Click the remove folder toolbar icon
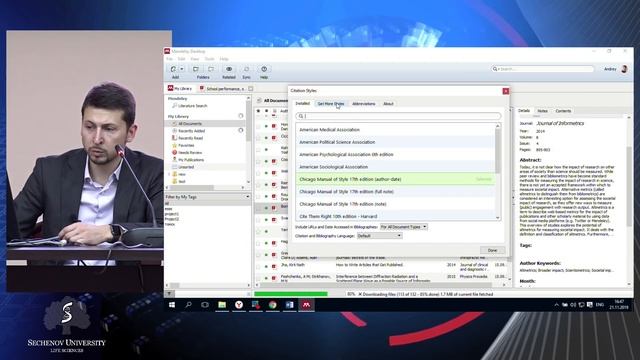Viewport: 640px width, 360px height. click(211, 69)
